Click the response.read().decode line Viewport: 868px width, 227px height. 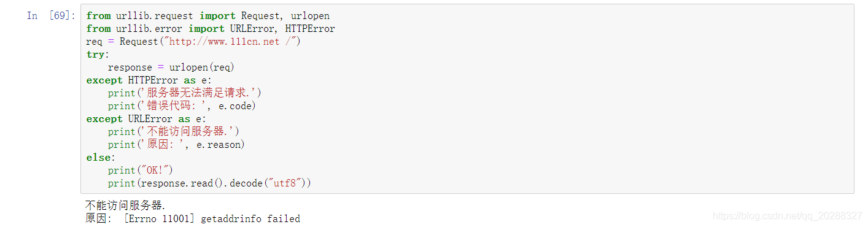pos(210,183)
